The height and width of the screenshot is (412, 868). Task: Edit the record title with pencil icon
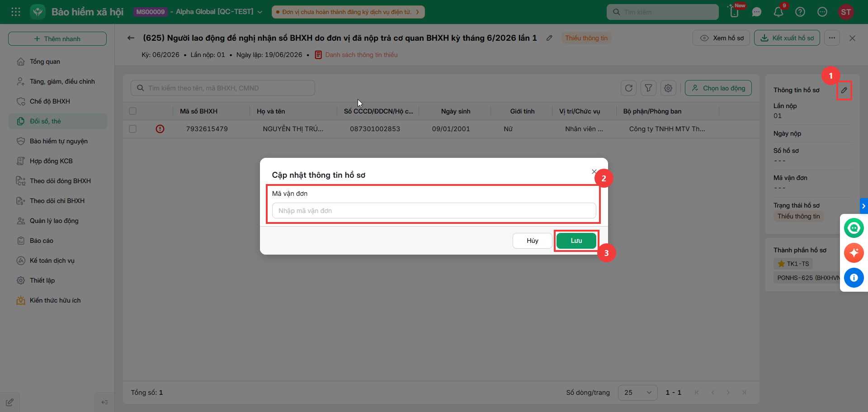click(x=549, y=38)
